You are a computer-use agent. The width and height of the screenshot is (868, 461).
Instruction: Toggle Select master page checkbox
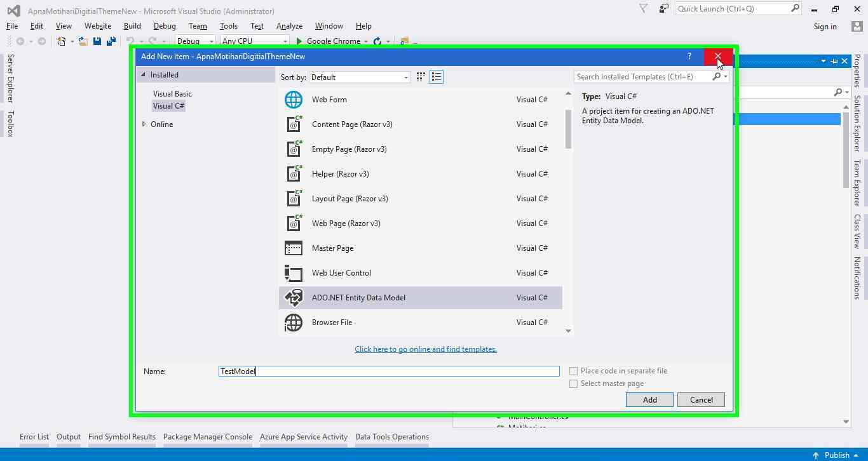(574, 384)
